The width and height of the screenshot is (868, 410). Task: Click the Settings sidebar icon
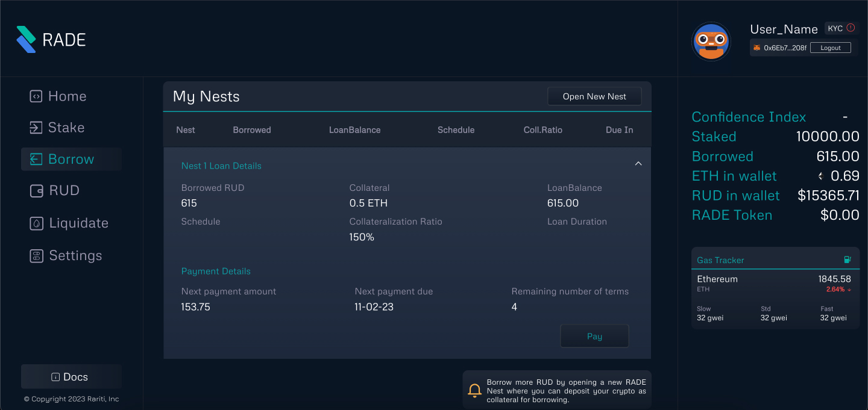point(36,256)
